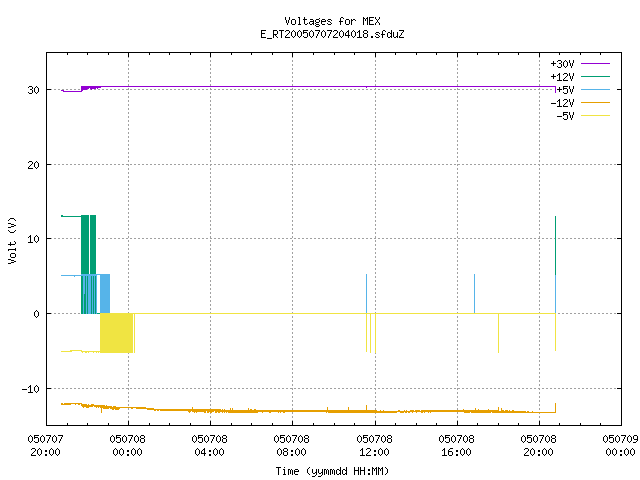Click the green +12V legend line sample
This screenshot has width=640, height=480.
[595, 76]
